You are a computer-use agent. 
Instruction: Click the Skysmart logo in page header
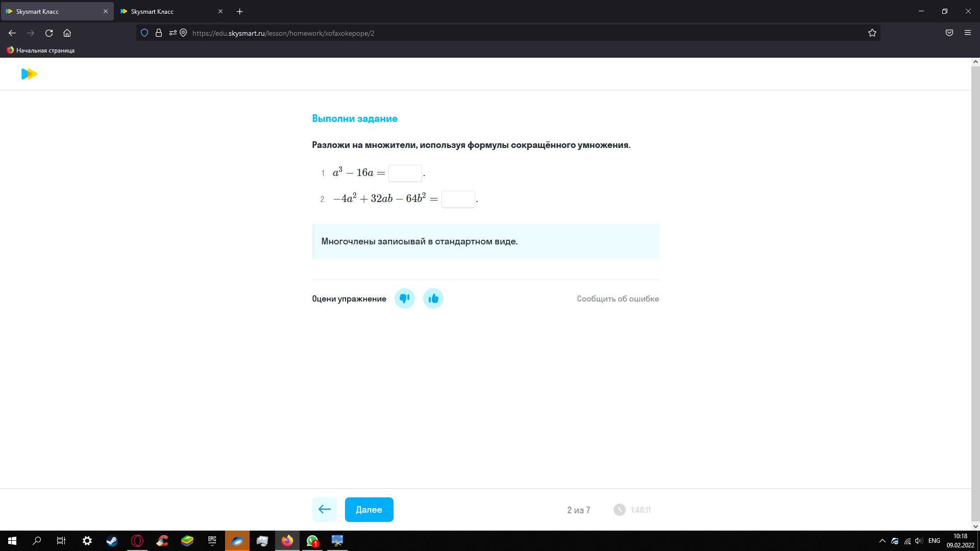point(29,74)
